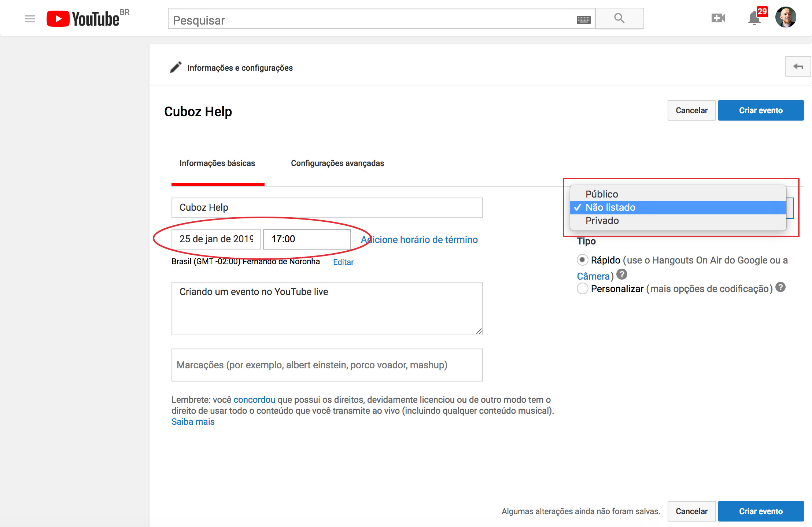812x527 pixels.
Task: Click the create video camera icon
Action: 718,18
